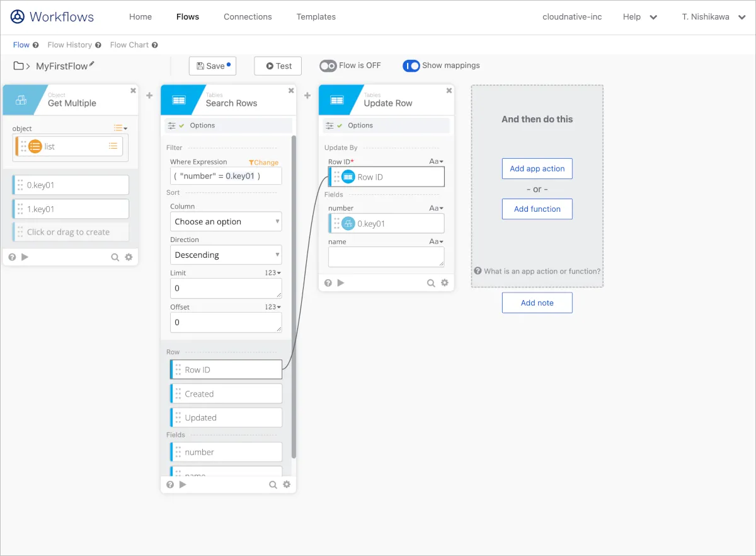Open the T. Nishikawa account menu
This screenshot has width=756, height=556.
click(x=714, y=17)
